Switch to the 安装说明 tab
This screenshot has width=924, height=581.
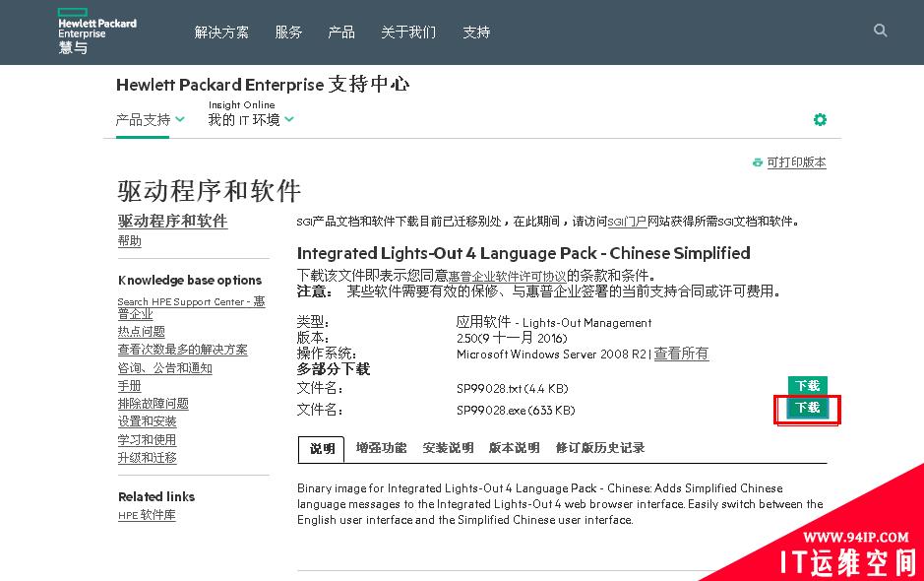[x=448, y=448]
